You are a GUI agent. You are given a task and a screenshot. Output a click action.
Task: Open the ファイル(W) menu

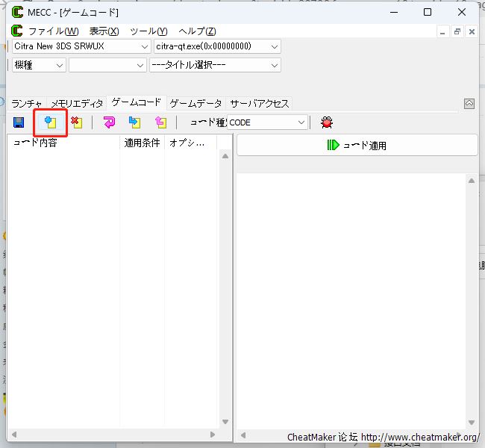pyautogui.click(x=53, y=31)
